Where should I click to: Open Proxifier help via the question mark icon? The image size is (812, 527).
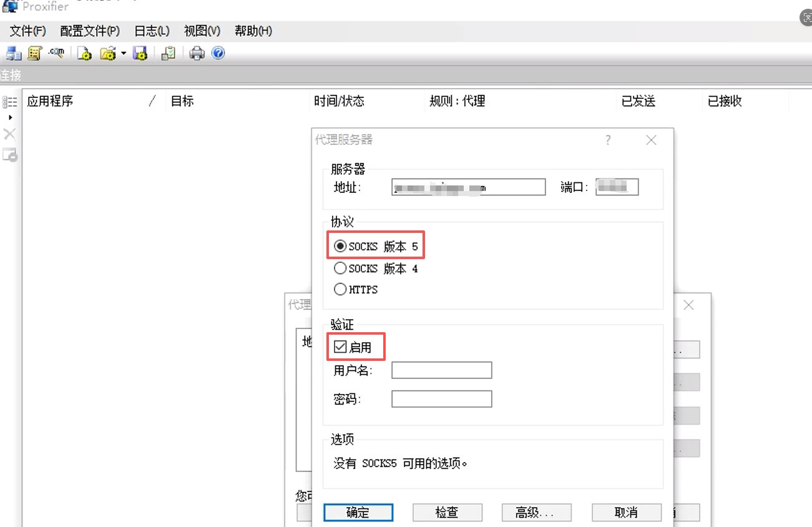pos(217,53)
